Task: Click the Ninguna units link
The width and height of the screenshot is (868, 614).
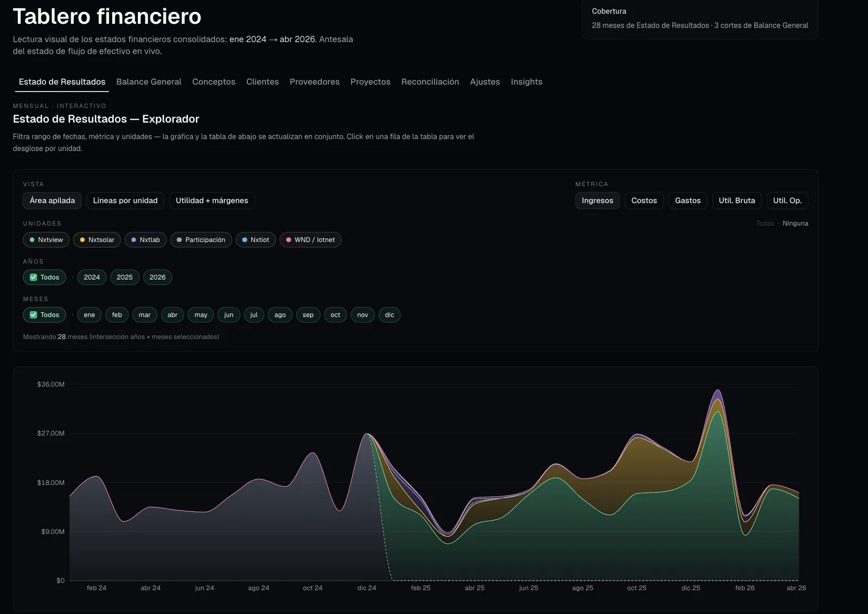Action: pos(795,223)
